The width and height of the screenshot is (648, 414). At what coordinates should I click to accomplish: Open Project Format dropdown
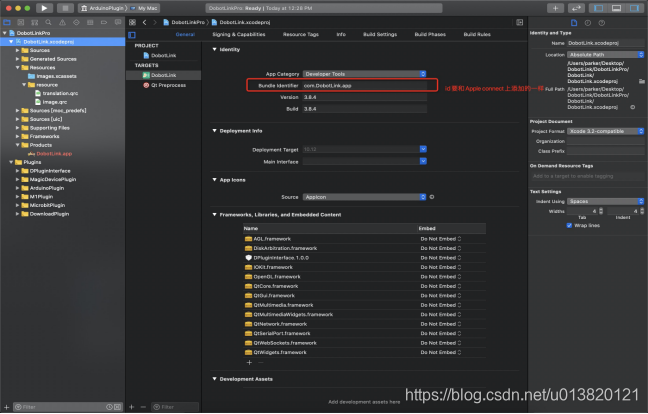tap(605, 131)
